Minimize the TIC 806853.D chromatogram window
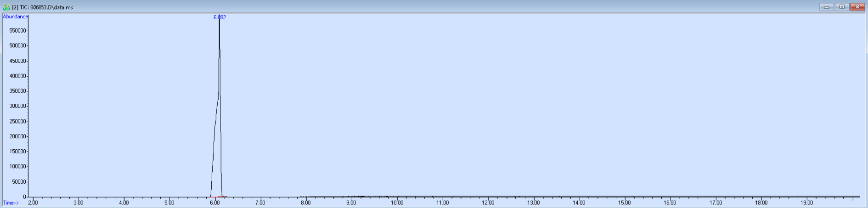 coord(826,7)
